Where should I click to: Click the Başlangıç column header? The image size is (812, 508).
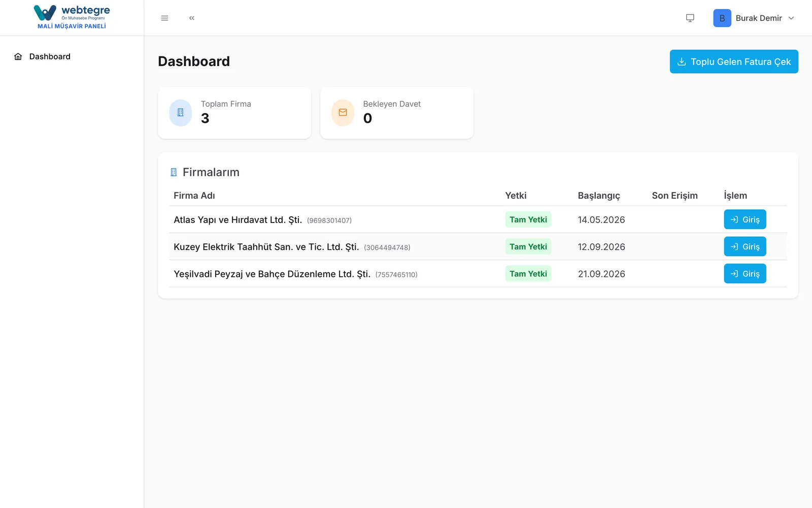pos(599,196)
